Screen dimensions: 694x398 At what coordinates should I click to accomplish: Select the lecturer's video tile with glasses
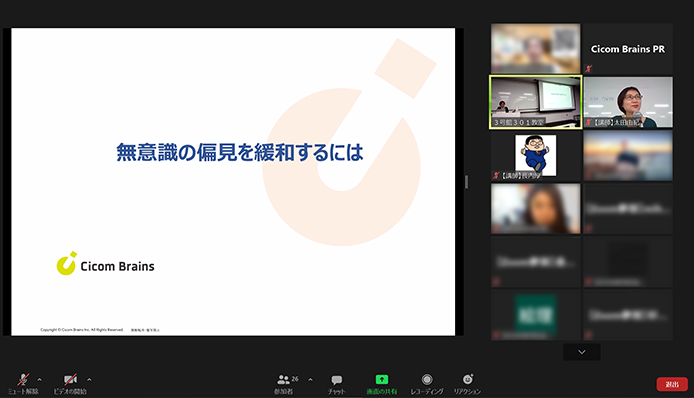tap(628, 102)
